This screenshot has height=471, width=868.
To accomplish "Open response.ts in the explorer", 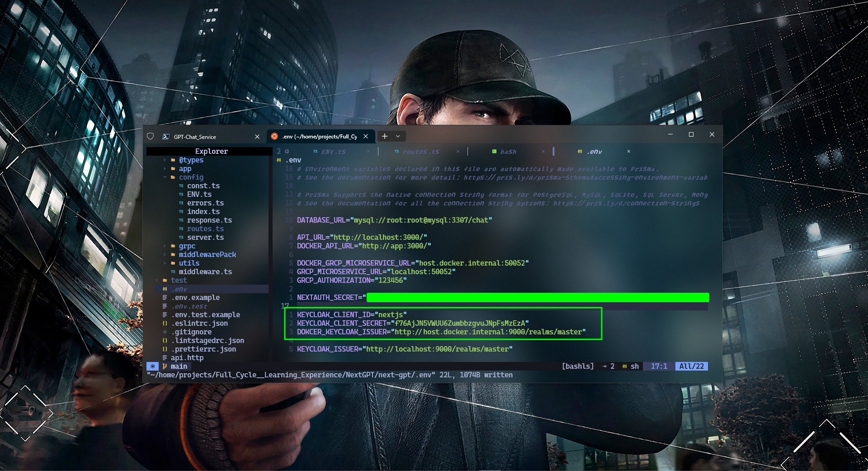I will point(209,220).
